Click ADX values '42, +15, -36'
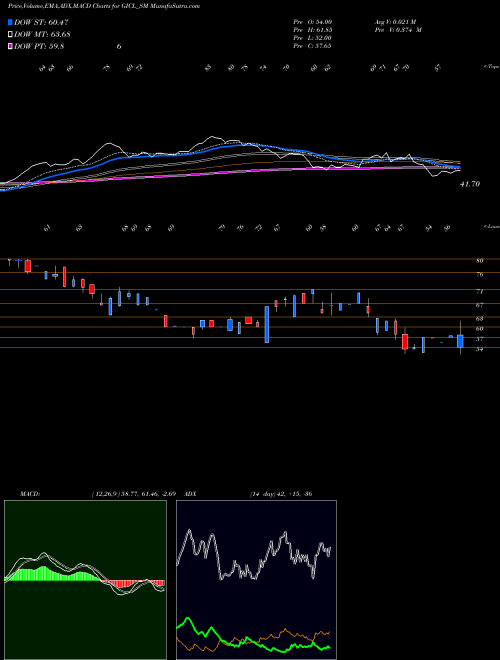The image size is (500, 660). (x=294, y=494)
